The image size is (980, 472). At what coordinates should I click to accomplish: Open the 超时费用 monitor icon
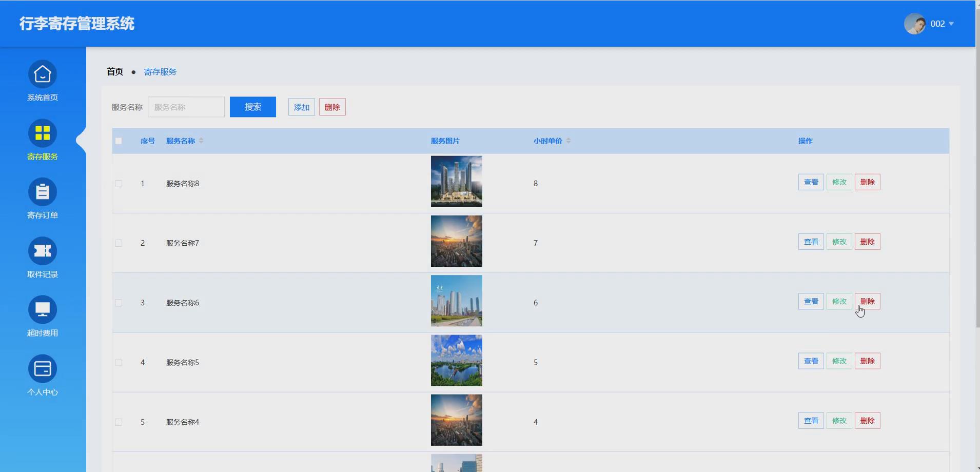point(43,310)
